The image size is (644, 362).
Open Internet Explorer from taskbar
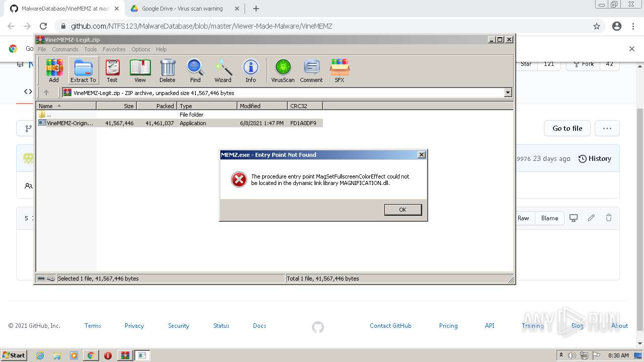point(40,355)
